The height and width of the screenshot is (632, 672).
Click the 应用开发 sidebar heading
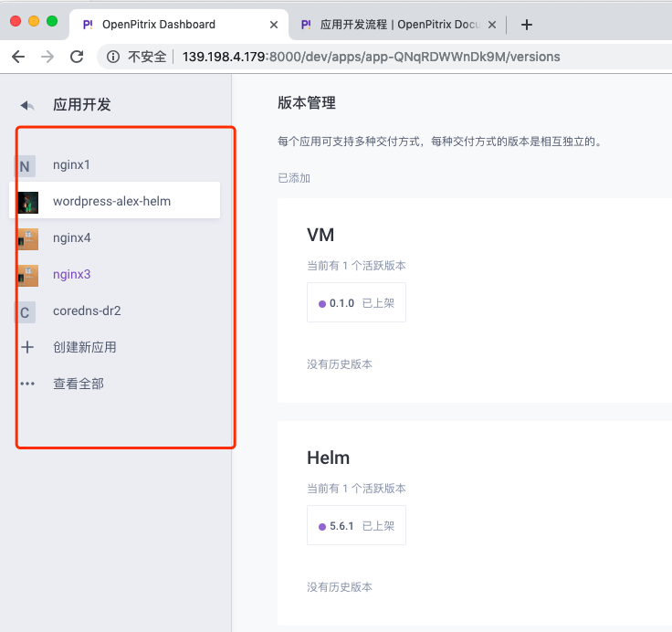click(82, 104)
